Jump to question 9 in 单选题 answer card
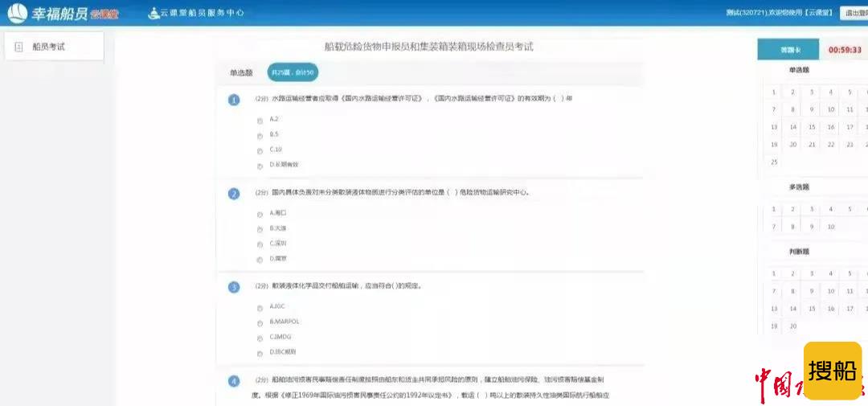The image size is (868, 406). [x=812, y=109]
